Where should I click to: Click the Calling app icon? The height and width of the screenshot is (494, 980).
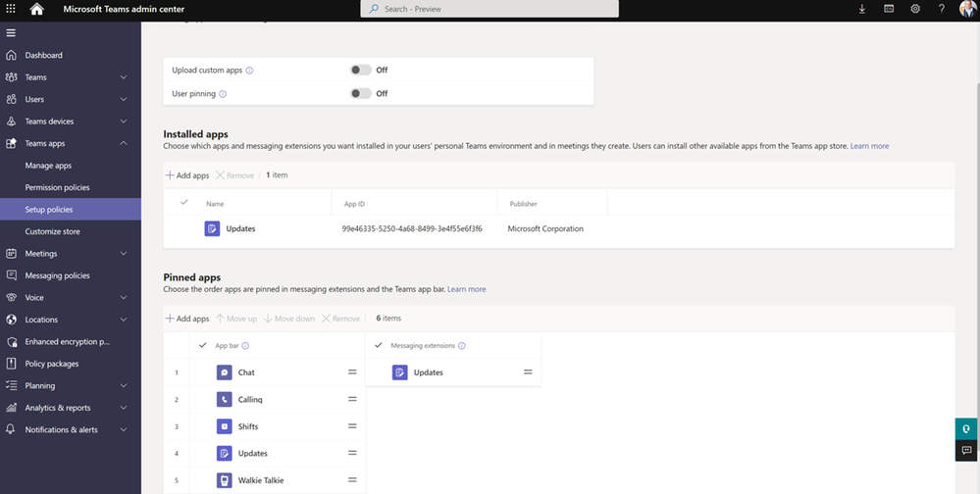pos(225,399)
